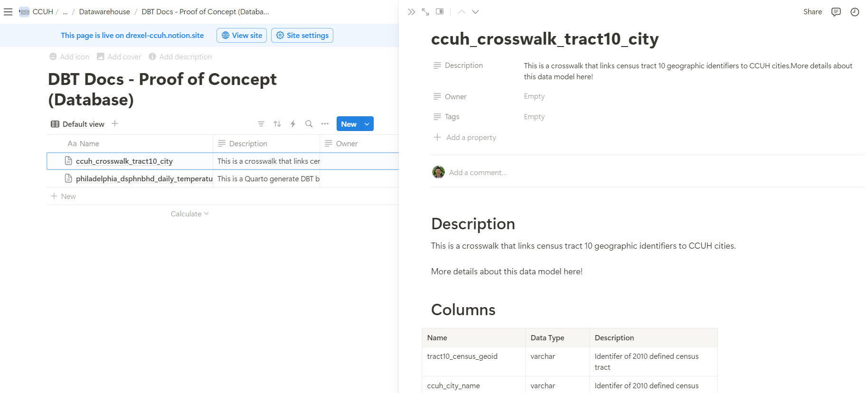Click the blue New button
This screenshot has height=393, width=868.
click(349, 124)
